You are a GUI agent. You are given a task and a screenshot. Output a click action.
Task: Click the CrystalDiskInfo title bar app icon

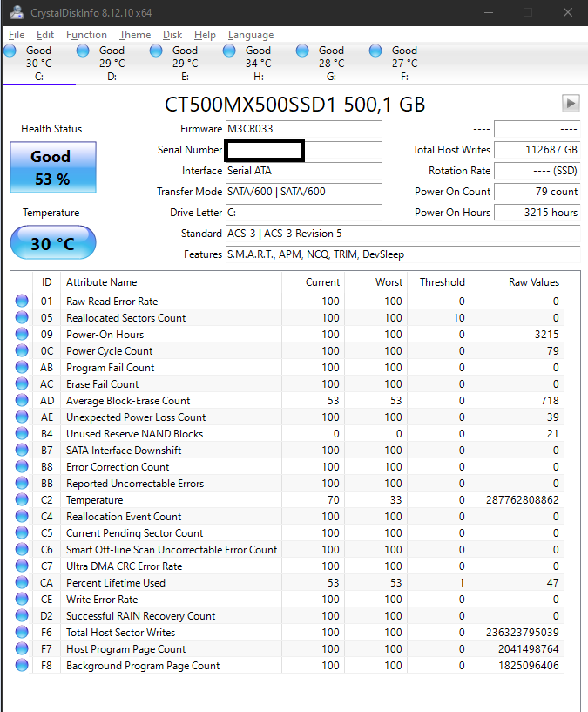point(17,12)
